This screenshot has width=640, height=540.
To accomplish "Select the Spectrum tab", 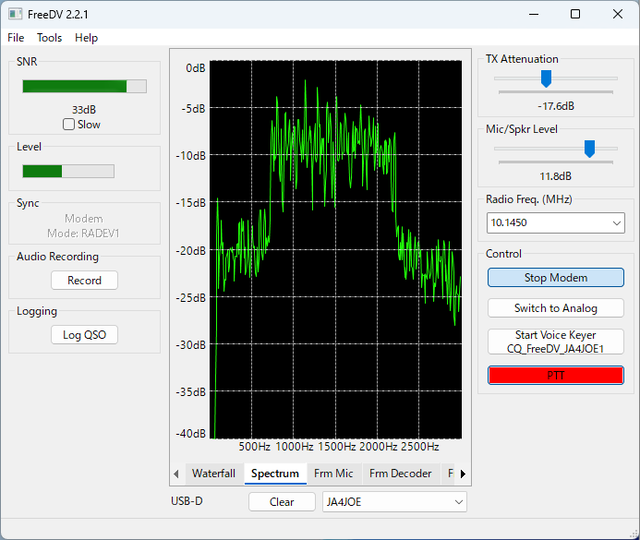I will point(275,473).
